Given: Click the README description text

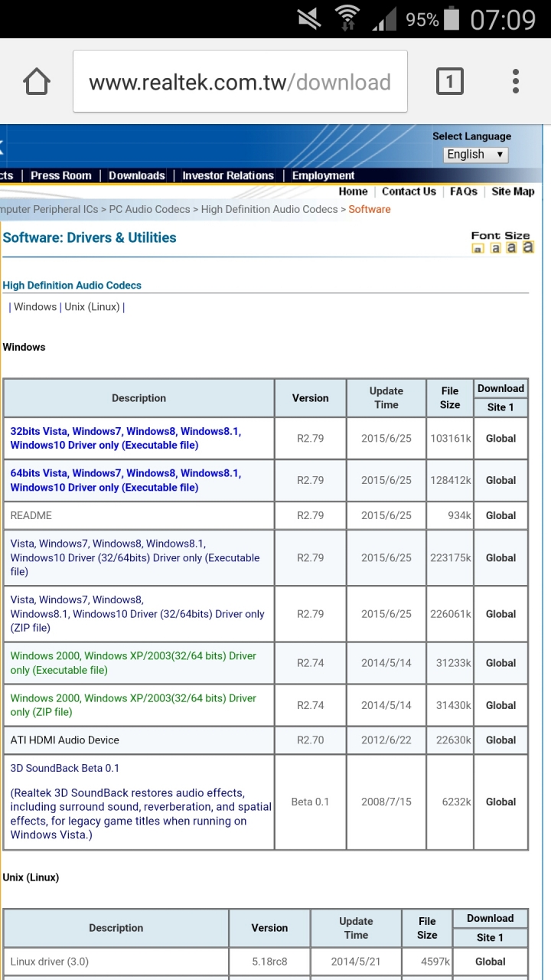Looking at the screenshot, I should coord(31,515).
